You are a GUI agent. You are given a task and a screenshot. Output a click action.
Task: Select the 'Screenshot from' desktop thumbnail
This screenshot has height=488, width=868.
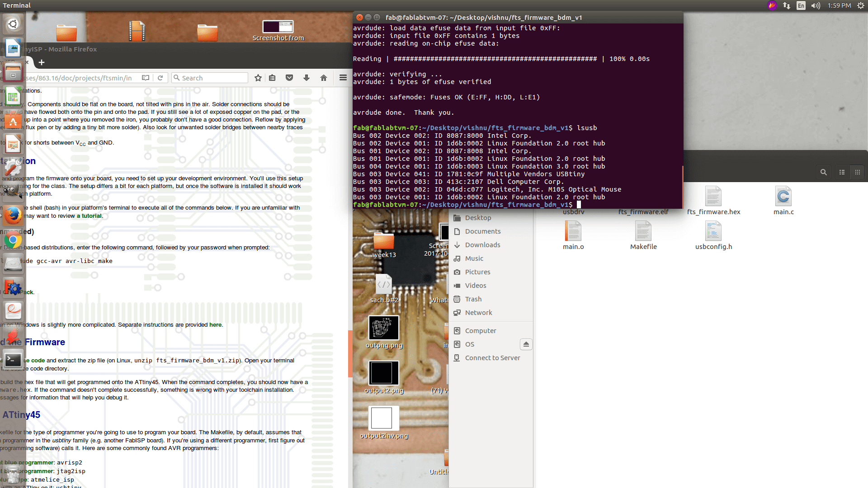[x=278, y=31]
